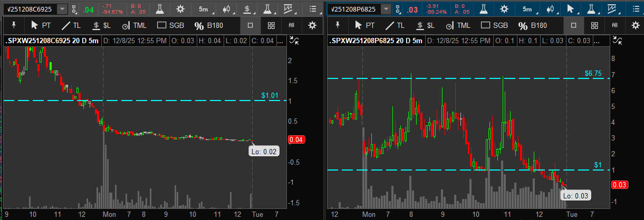Open 5m timeframe dropdown on right chart
Viewport: 644px width, 220px height.
point(527,9)
